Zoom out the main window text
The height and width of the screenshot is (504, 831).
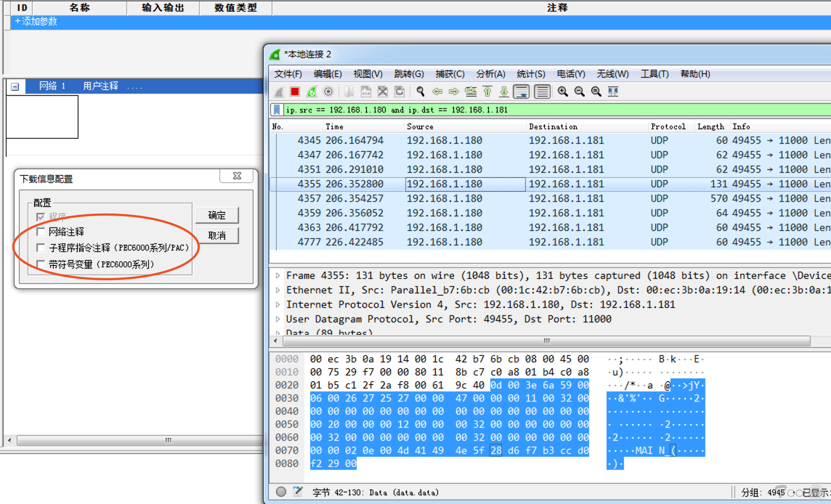point(580,92)
